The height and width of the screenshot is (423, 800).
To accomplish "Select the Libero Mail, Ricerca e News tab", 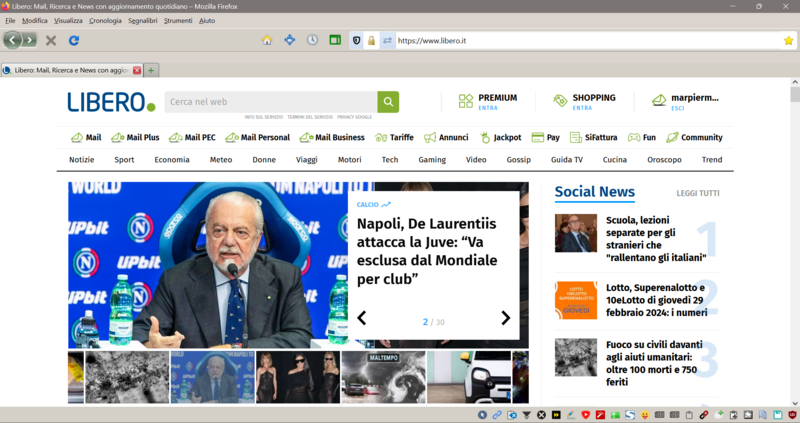I will pyautogui.click(x=71, y=70).
